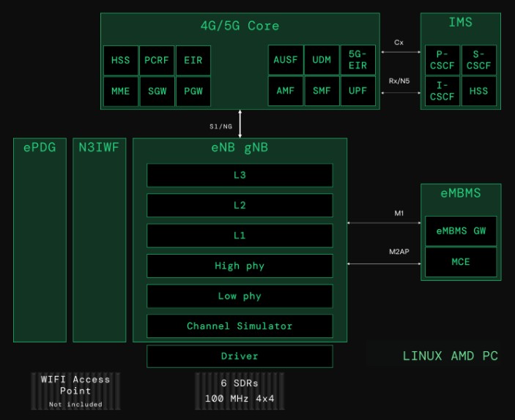515x420 pixels.
Task: Click the eNB gNB heading
Action: tap(240, 148)
